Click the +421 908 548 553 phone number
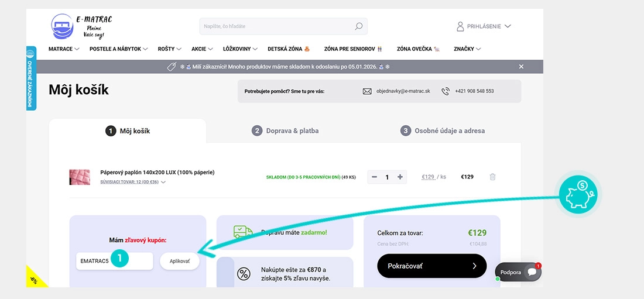 [474, 91]
